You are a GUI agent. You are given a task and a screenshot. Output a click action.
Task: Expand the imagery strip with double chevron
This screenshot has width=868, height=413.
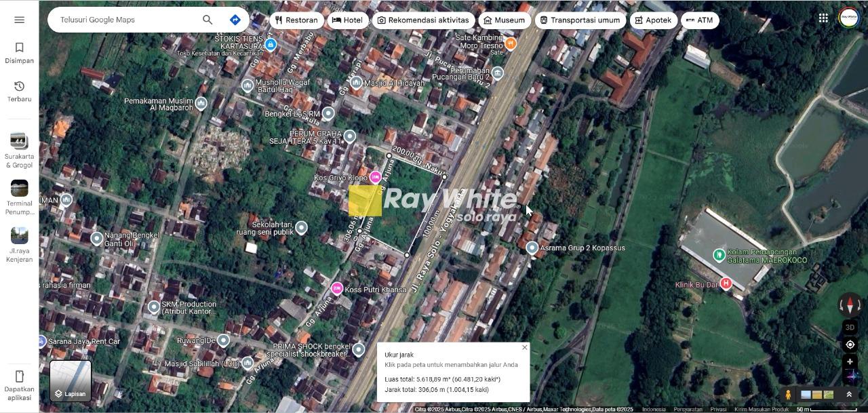pyautogui.click(x=848, y=395)
